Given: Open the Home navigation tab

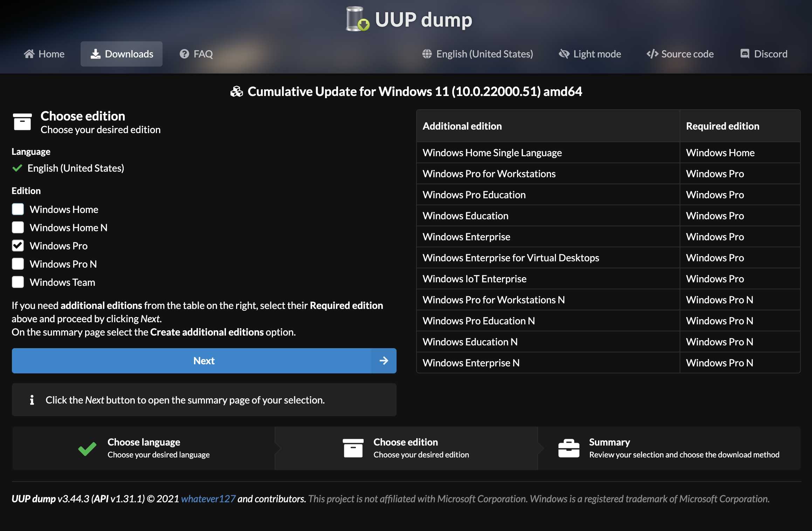Looking at the screenshot, I should click(44, 54).
